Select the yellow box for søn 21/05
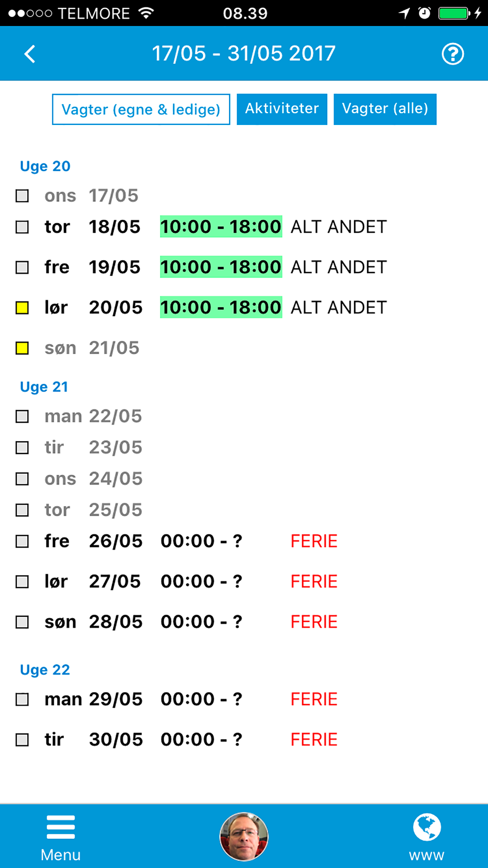This screenshot has width=488, height=868. 22,348
